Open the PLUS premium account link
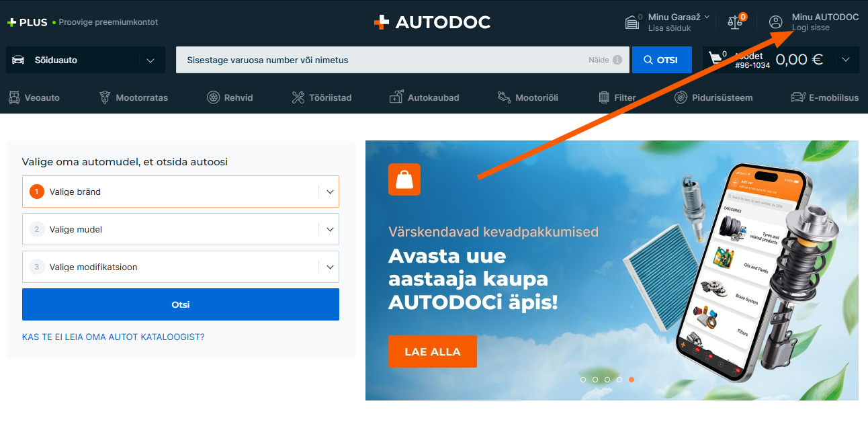The height and width of the screenshot is (422, 868). click(83, 22)
